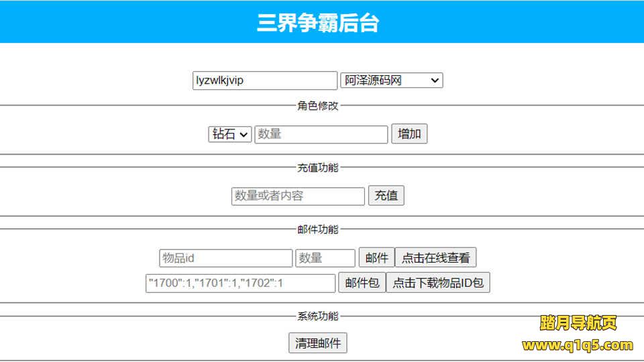Click the 数量或者内容 recharge input
Image resolution: width=644 pixels, height=362 pixels.
pos(298,196)
